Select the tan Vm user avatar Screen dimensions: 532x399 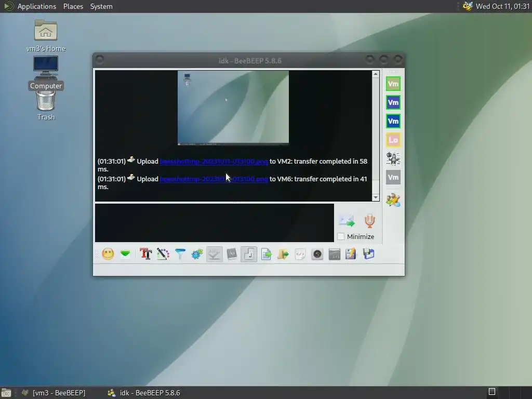click(x=393, y=84)
